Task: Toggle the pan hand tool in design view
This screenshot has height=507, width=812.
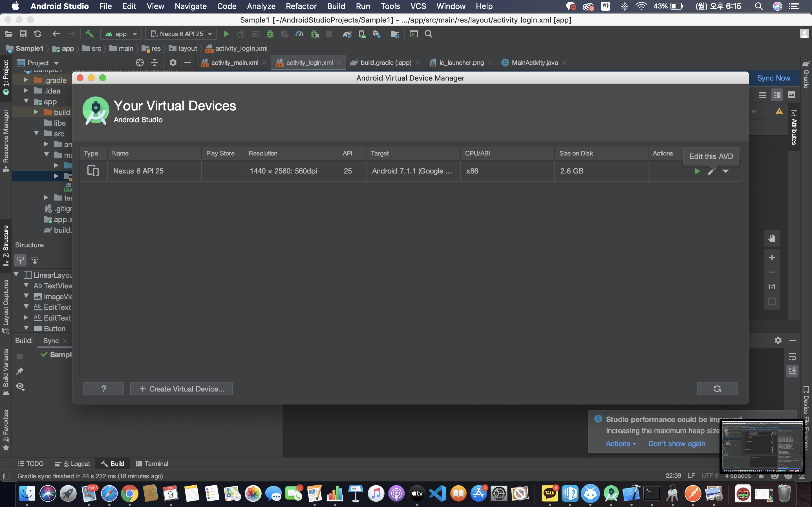Action: pyautogui.click(x=772, y=238)
